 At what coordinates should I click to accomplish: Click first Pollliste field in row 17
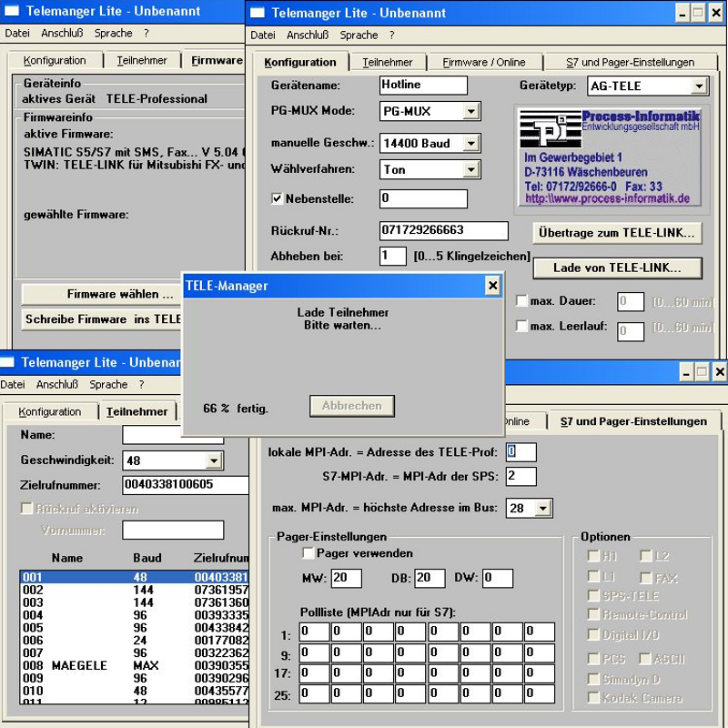coord(314,673)
